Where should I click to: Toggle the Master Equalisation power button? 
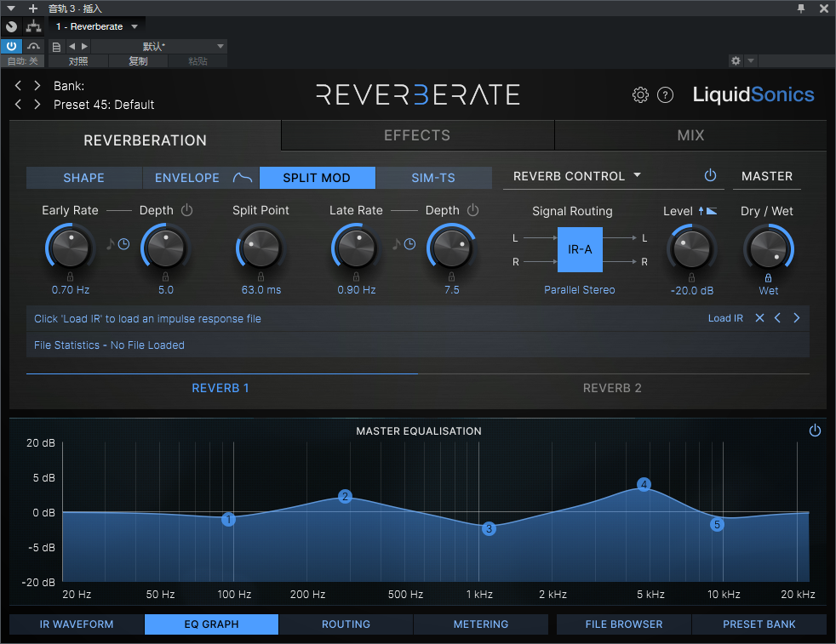click(x=815, y=430)
